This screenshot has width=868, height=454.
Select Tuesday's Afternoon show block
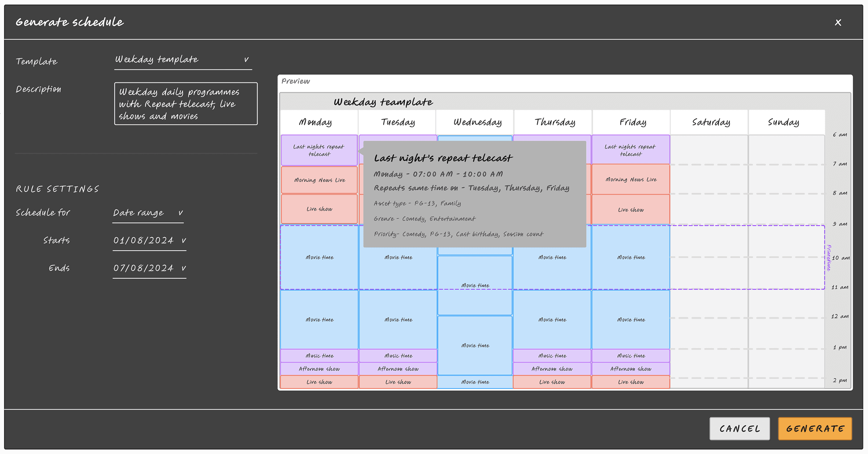click(x=398, y=369)
